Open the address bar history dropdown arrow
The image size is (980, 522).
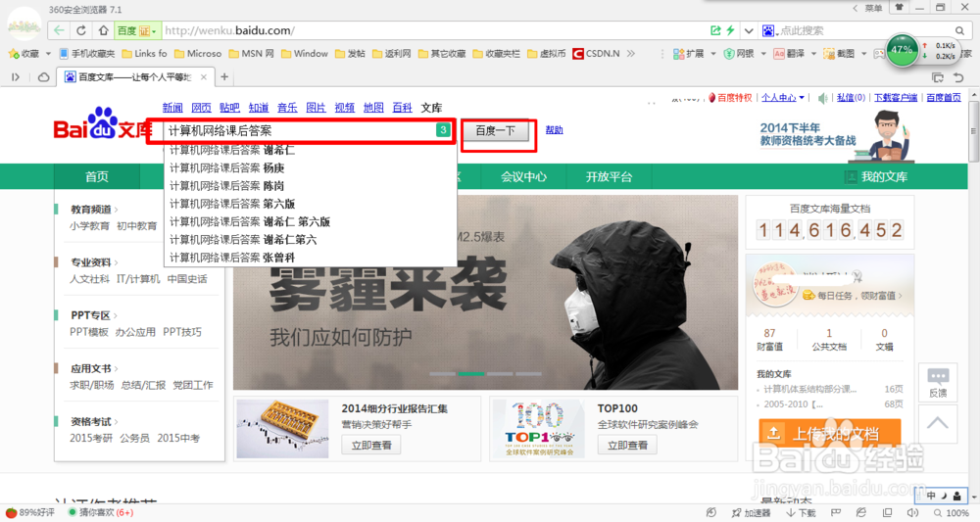[x=749, y=30]
